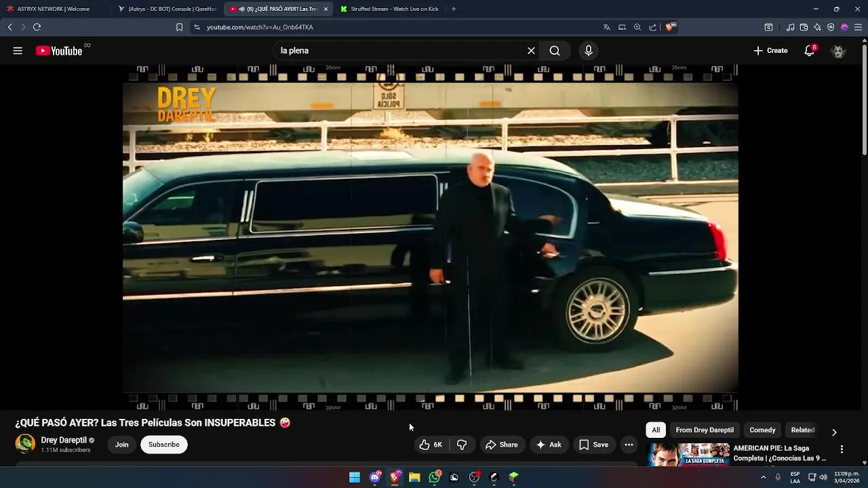Toggle the browser sidebar panel
This screenshot has width=868, height=488.
click(768, 27)
